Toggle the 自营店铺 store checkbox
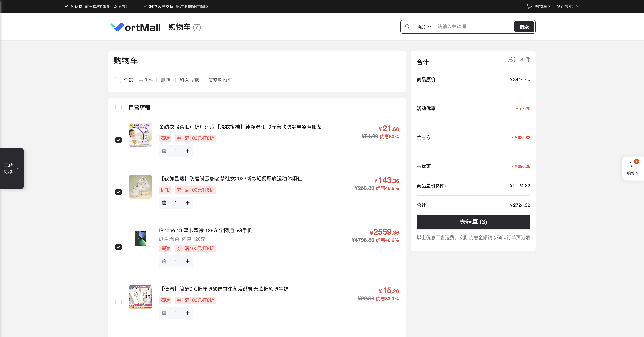This screenshot has height=337, width=644. 118,107
